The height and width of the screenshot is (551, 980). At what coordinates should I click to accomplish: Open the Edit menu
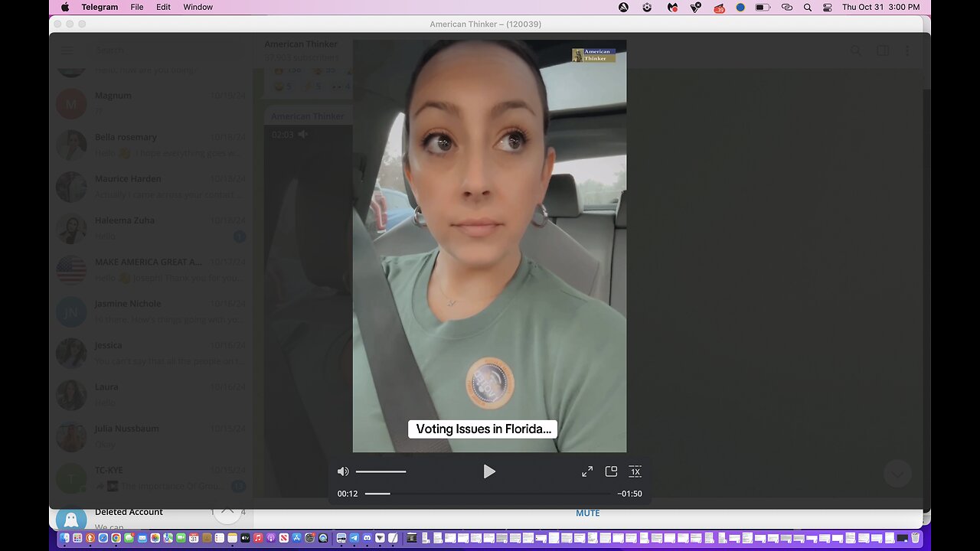click(x=164, y=7)
